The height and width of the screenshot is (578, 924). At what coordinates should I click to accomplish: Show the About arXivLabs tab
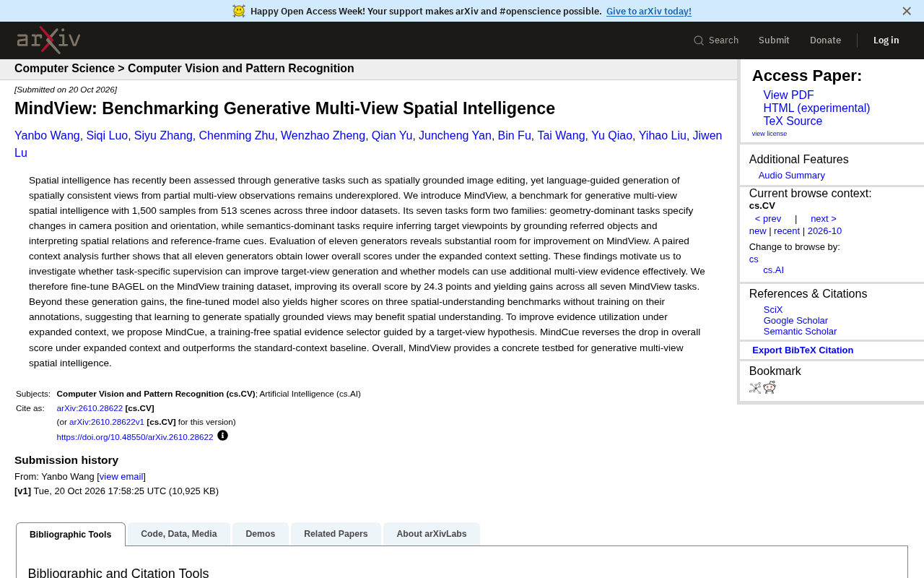pyautogui.click(x=432, y=534)
